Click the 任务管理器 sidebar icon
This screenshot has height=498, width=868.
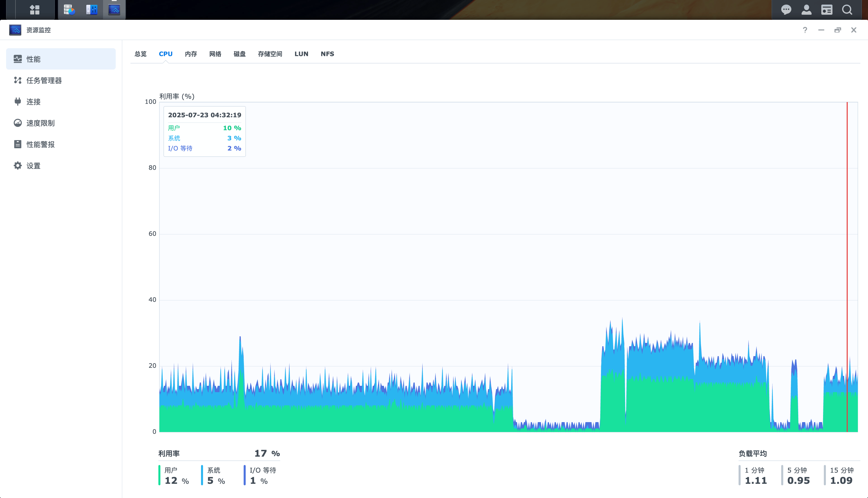pos(18,80)
